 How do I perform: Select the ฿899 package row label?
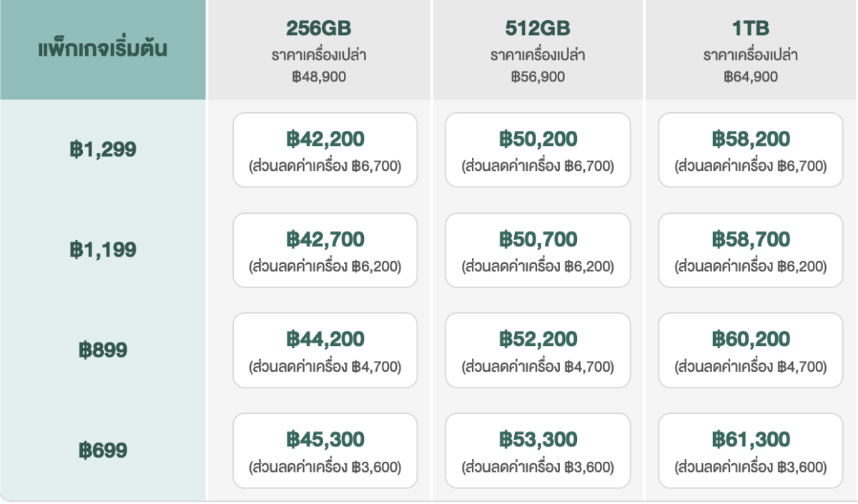[x=103, y=350]
